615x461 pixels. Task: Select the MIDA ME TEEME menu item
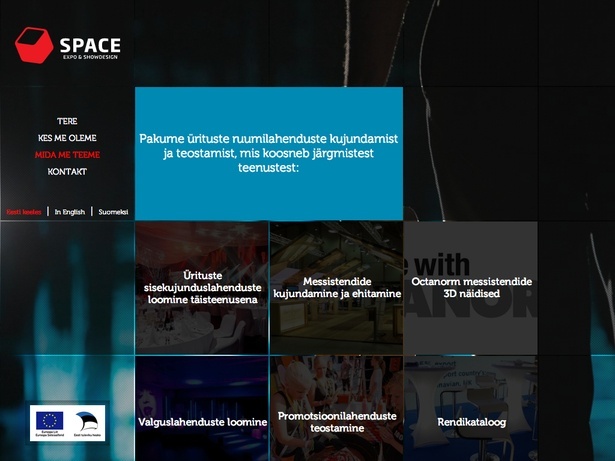67,155
